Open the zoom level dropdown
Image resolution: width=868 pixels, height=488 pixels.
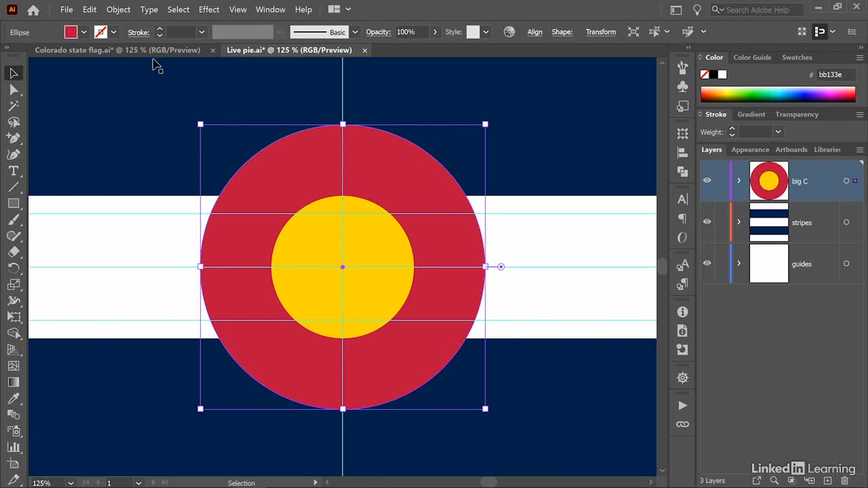[71, 483]
